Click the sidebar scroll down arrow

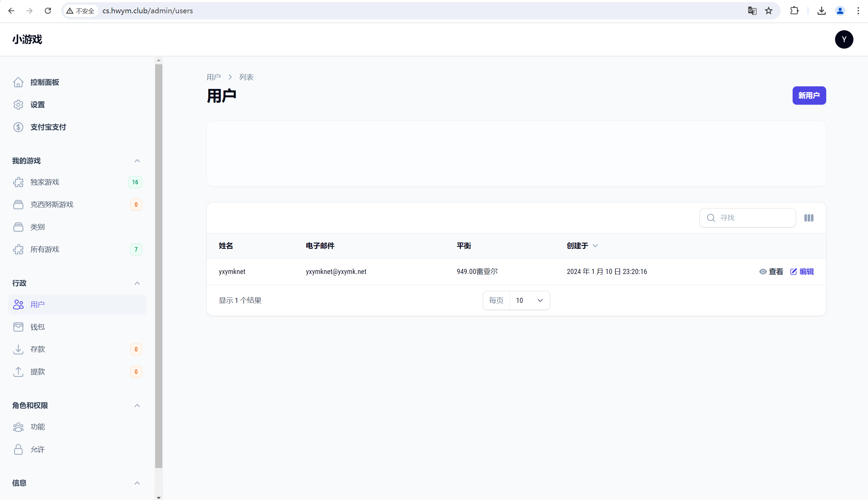159,497
